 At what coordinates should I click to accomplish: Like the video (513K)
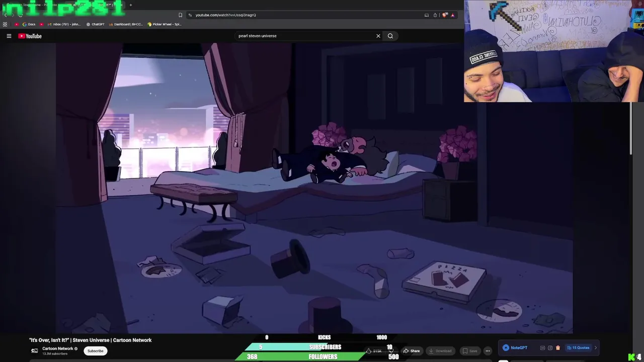click(374, 351)
